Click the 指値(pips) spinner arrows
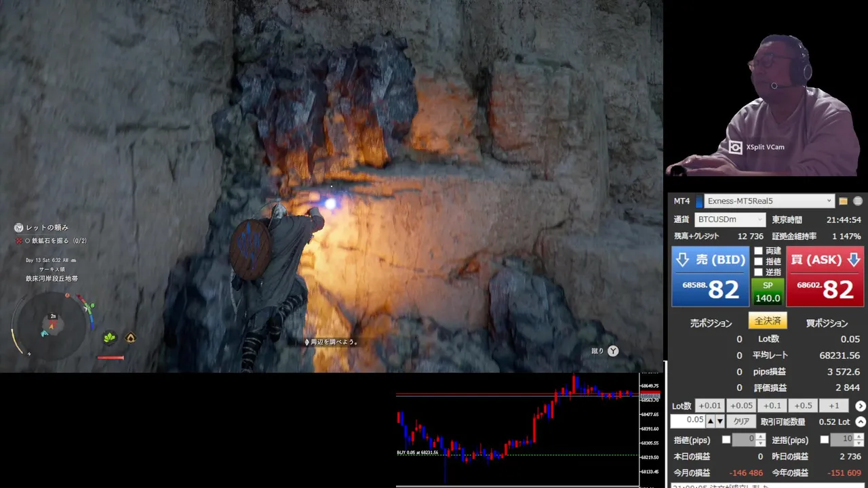This screenshot has width=868, height=488. (x=761, y=440)
